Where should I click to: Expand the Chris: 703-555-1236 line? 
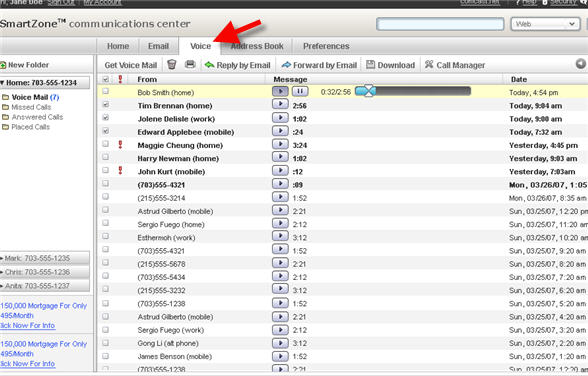click(44, 272)
